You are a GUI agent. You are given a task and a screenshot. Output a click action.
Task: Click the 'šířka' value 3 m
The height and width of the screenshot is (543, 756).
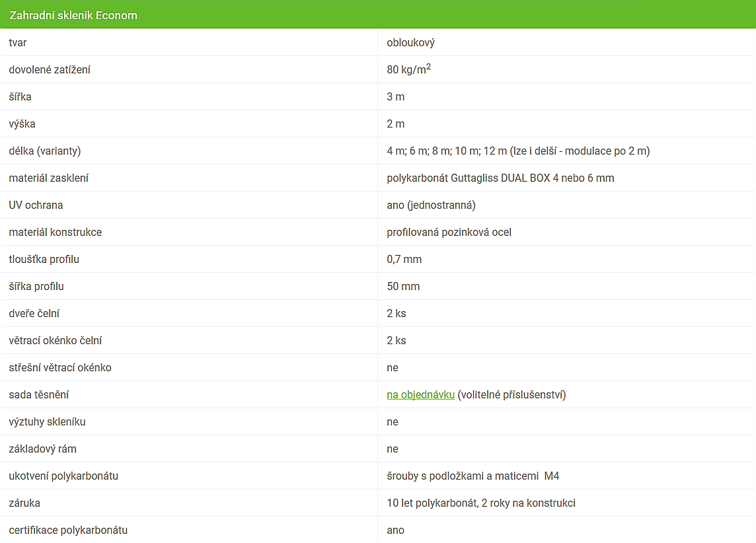pyautogui.click(x=395, y=97)
